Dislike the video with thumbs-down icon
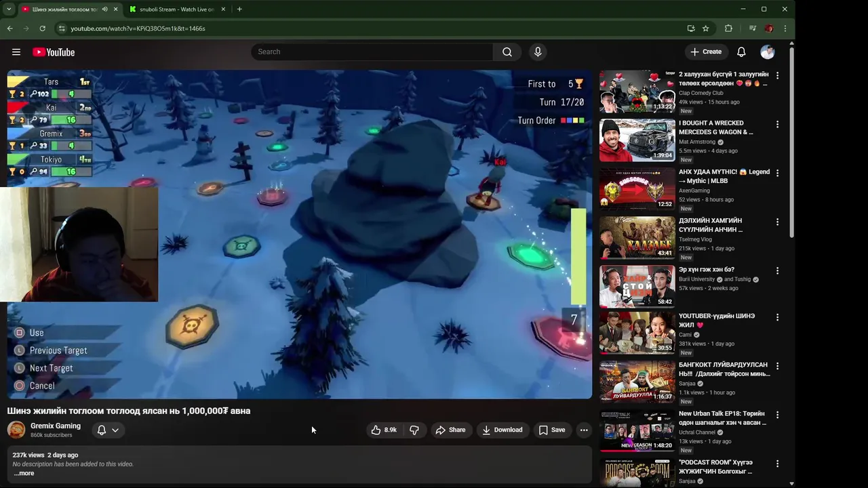The height and width of the screenshot is (488, 868). (414, 430)
